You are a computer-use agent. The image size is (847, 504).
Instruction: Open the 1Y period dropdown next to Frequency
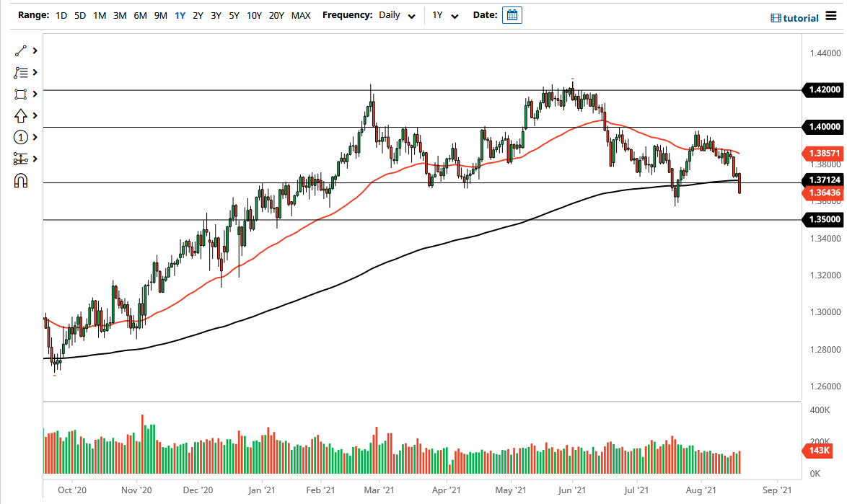click(x=445, y=14)
